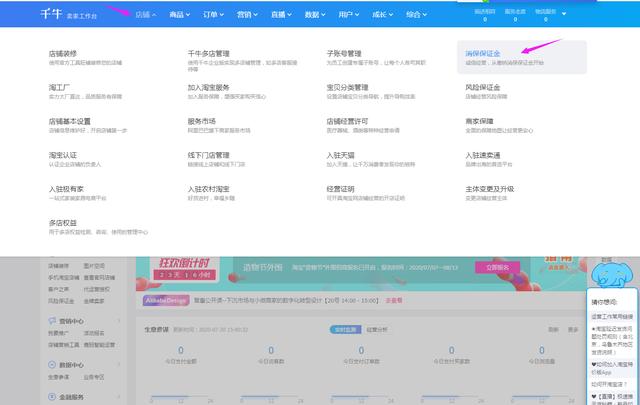Open 淘工厂 menu entry
The width and height of the screenshot is (640, 405).
click(59, 87)
